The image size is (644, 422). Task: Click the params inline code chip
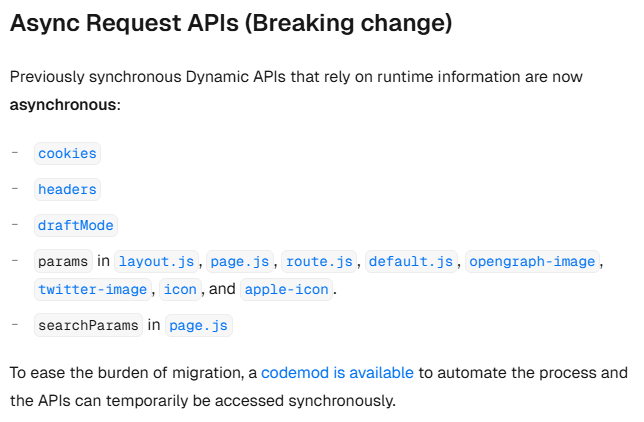point(63,262)
